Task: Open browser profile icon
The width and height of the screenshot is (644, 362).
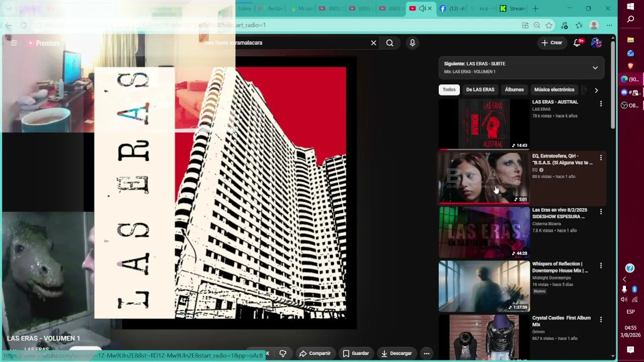Action: (x=594, y=25)
